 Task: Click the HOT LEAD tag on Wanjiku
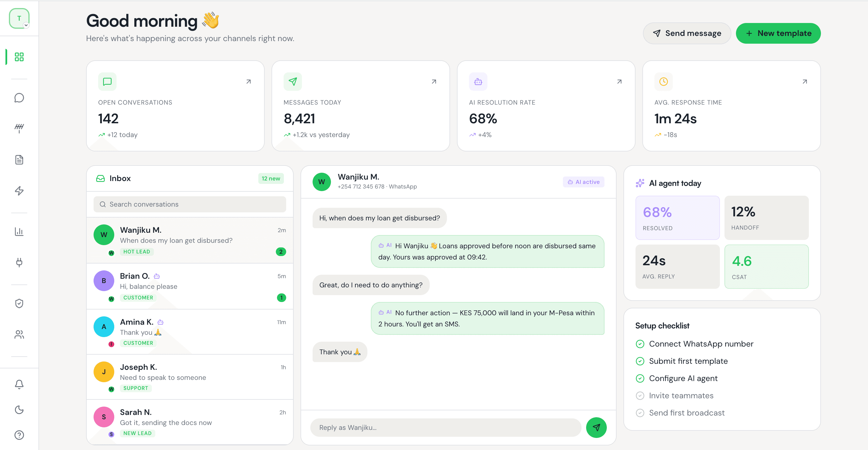click(x=137, y=252)
